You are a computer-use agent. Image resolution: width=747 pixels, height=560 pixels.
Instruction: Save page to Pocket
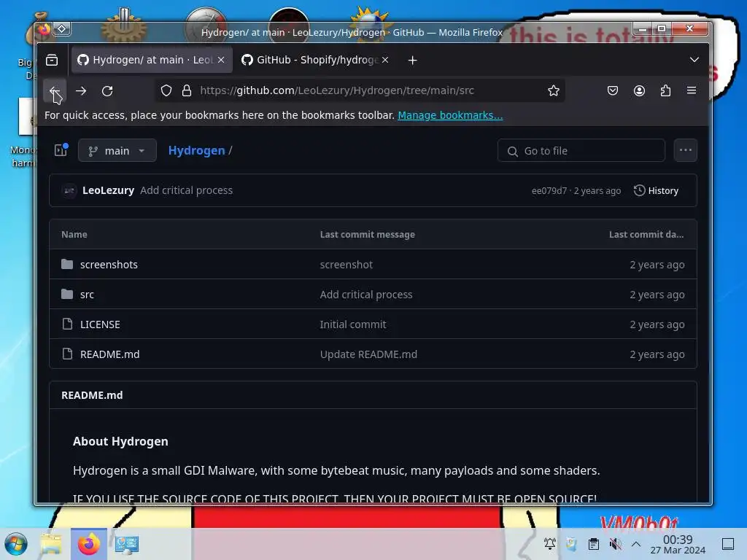613,90
